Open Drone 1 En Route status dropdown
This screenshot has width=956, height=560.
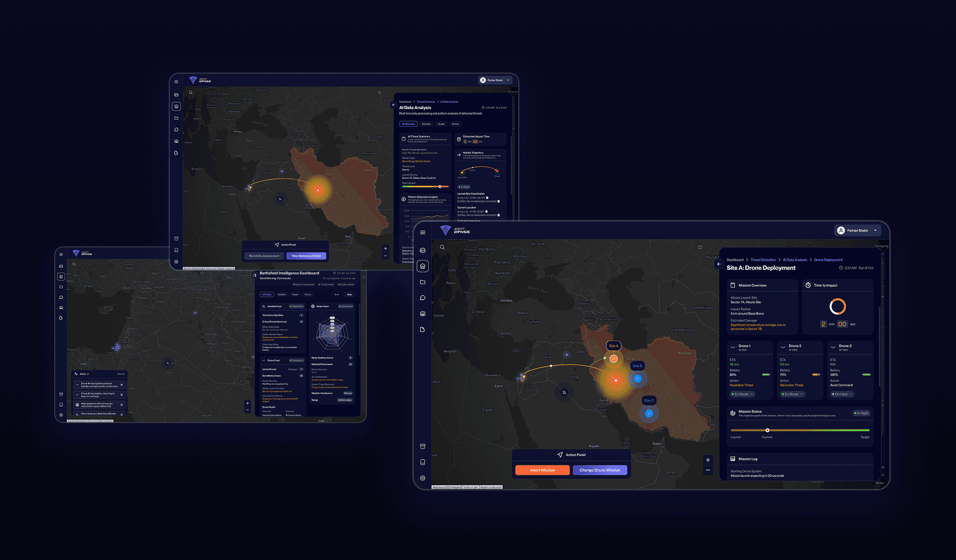[x=742, y=394]
